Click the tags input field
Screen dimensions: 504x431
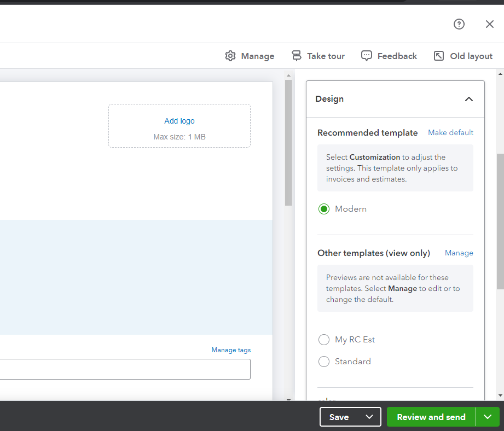pyautogui.click(x=125, y=369)
